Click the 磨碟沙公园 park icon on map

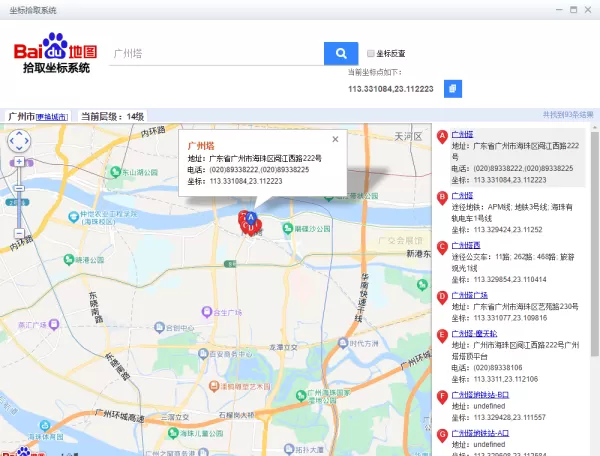click(x=287, y=228)
